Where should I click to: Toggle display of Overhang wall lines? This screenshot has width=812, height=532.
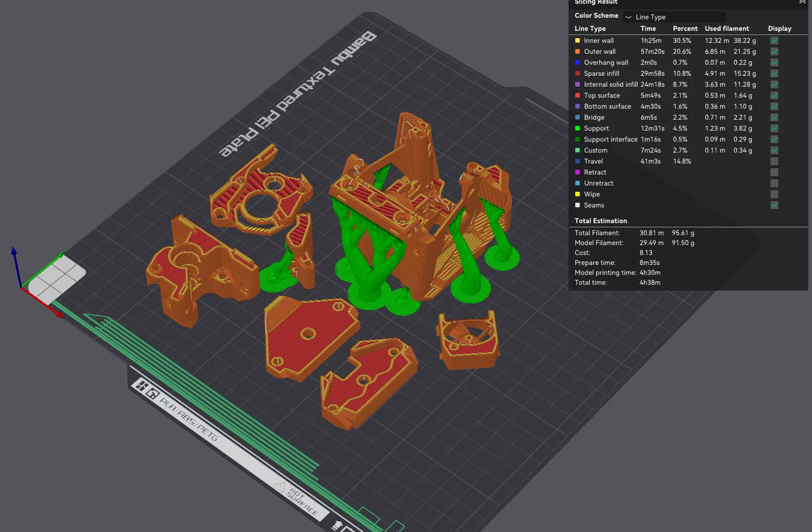click(774, 62)
